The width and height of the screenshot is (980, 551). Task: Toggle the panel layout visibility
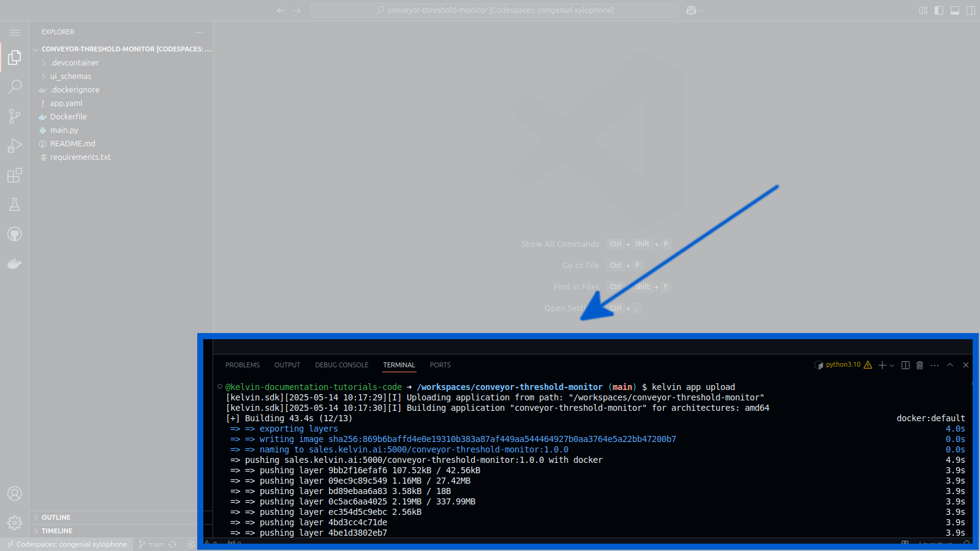(x=955, y=10)
